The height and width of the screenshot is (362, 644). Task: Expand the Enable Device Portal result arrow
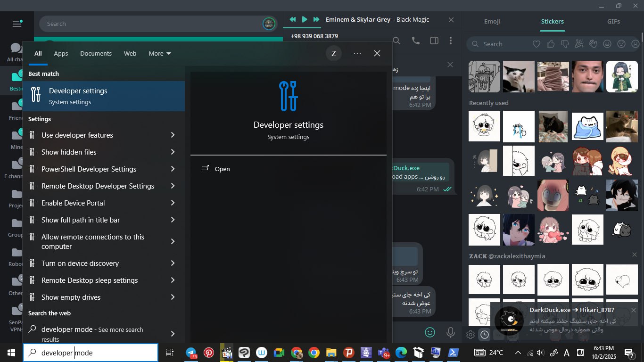click(173, 203)
